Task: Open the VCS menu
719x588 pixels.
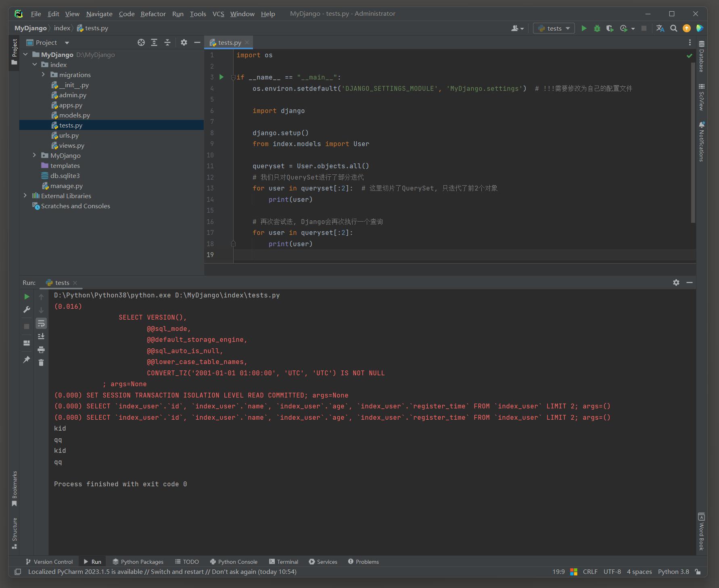Action: [218, 14]
